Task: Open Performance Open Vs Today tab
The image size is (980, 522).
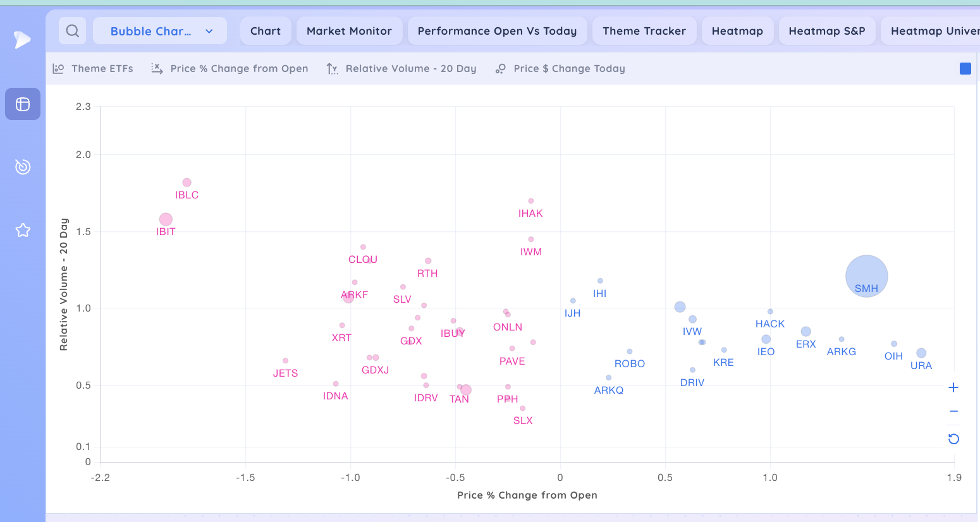Action: tap(497, 31)
